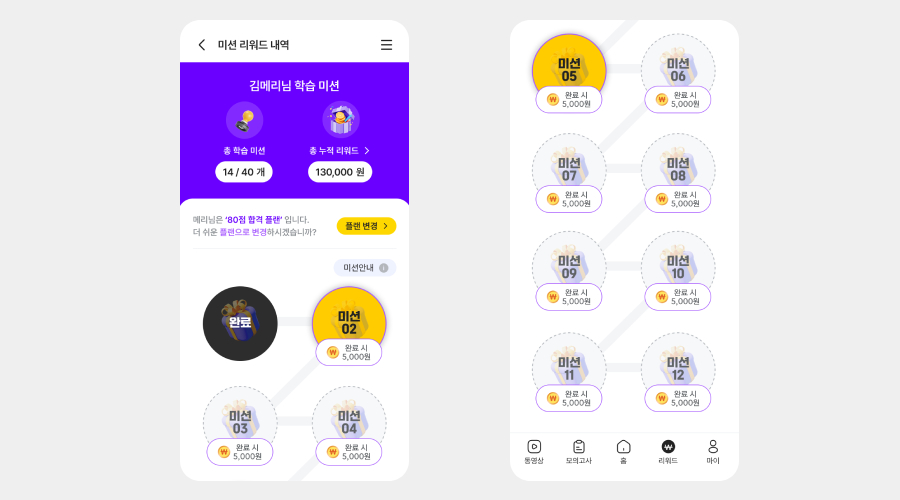Viewport: 900px width, 500px height.
Task: Go back with the left arrow
Action: [x=201, y=45]
